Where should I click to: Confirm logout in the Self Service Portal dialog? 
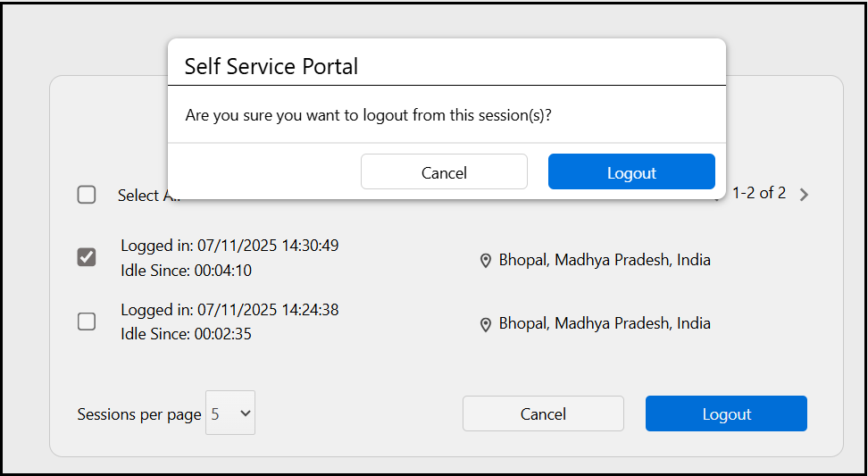pos(631,172)
